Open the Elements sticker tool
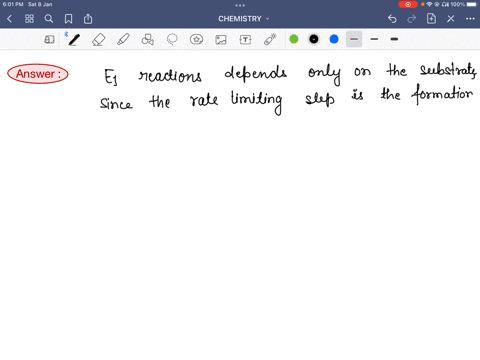Image resolution: width=480 pixels, height=360 pixels. pos(196,39)
